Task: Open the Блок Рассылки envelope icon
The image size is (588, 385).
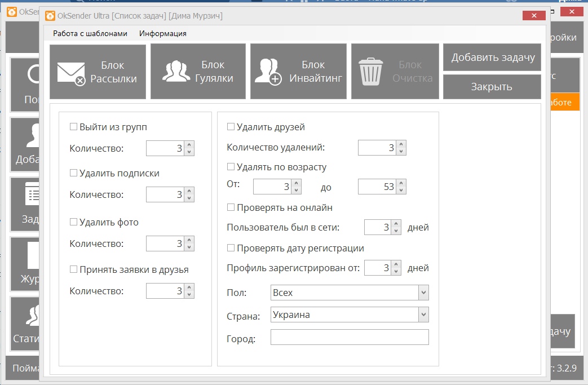Action: tap(71, 73)
